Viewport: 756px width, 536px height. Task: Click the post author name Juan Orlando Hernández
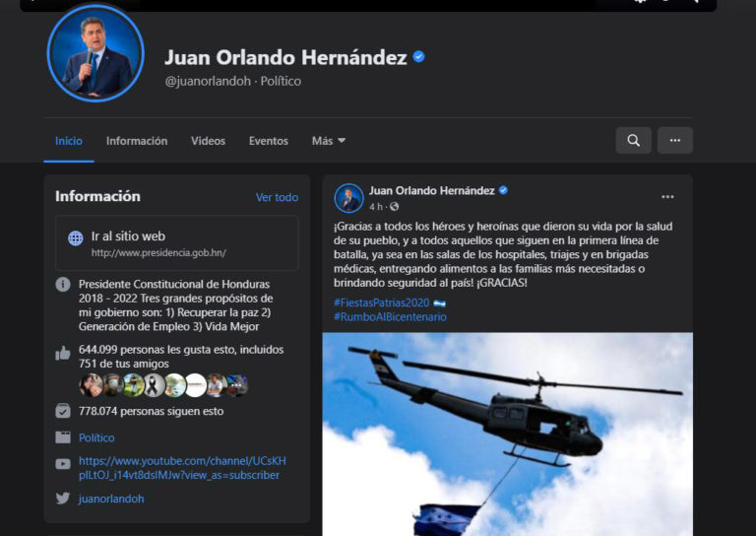(x=431, y=190)
